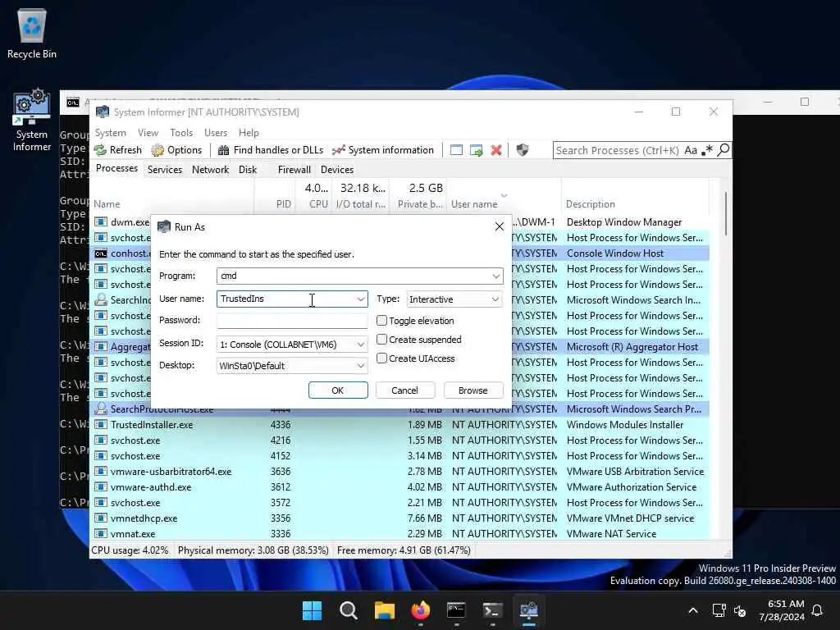Open the Tools menu
The image size is (840, 630).
coord(181,132)
